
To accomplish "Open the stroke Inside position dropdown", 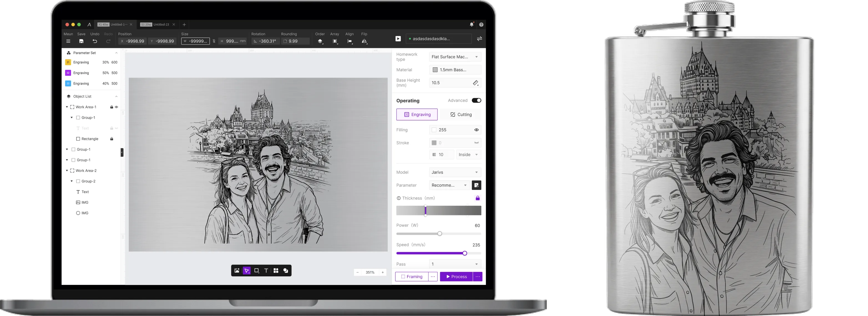I will click(468, 154).
